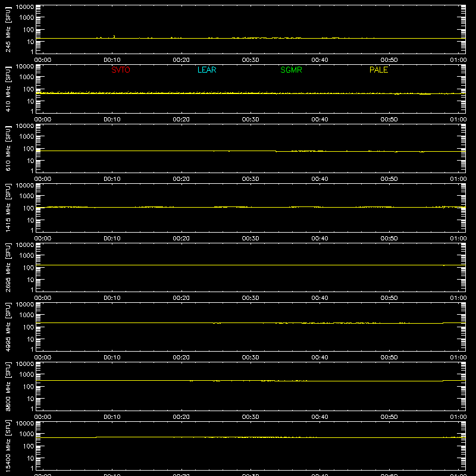Click 01:00 tick label below 2695 MHz plot

tap(458, 298)
